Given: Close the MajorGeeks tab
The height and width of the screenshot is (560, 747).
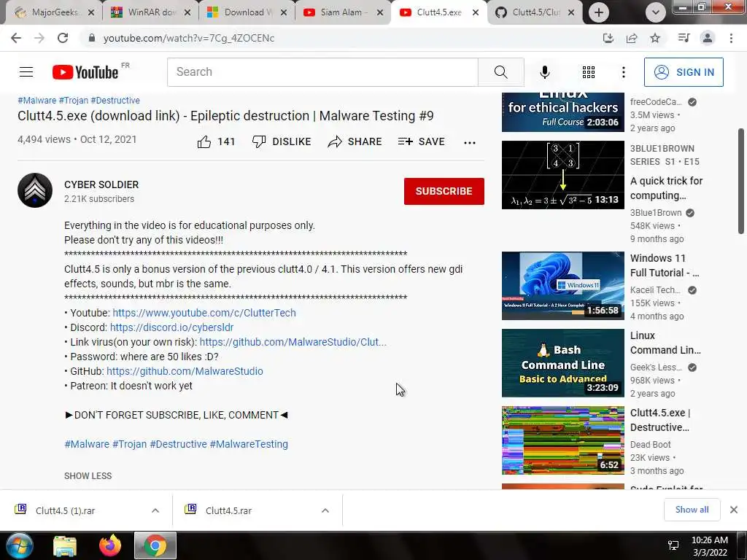Looking at the screenshot, I should (91, 12).
